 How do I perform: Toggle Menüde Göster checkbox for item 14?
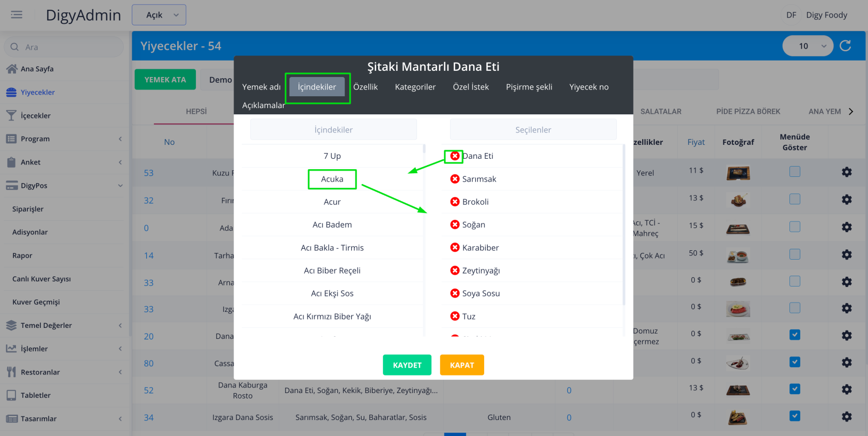point(795,254)
